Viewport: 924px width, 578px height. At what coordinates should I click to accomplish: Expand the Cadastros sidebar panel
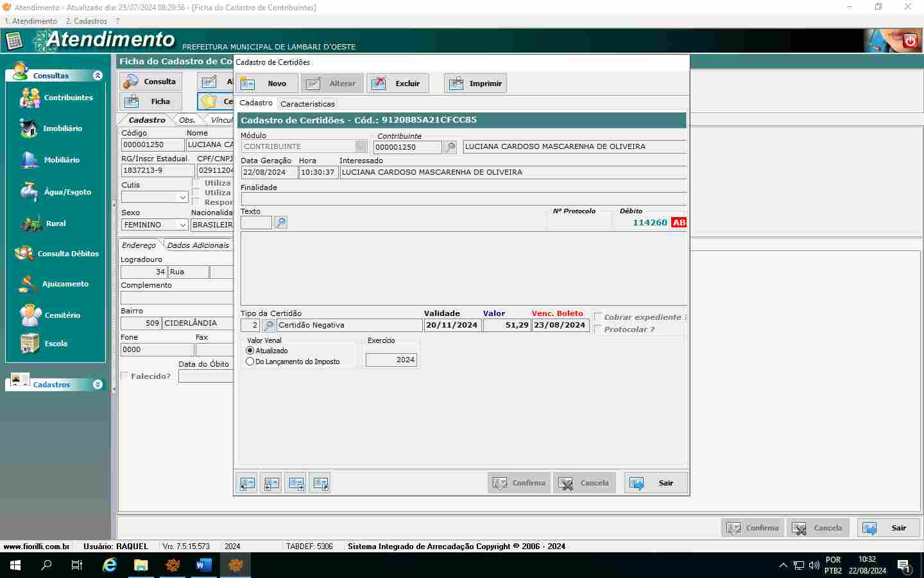coord(98,384)
